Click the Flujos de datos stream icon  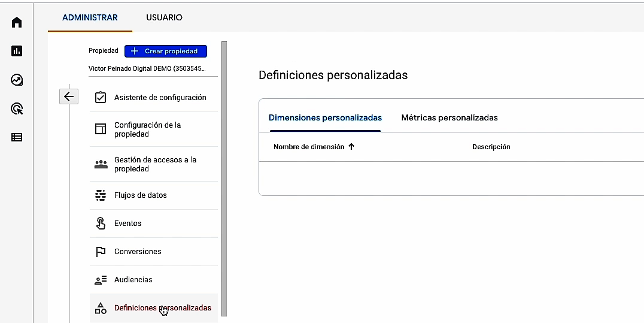coord(101,195)
